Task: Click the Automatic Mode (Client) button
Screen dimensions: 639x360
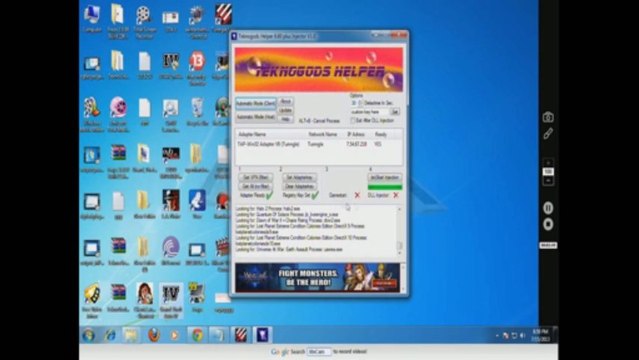Action: (256, 104)
